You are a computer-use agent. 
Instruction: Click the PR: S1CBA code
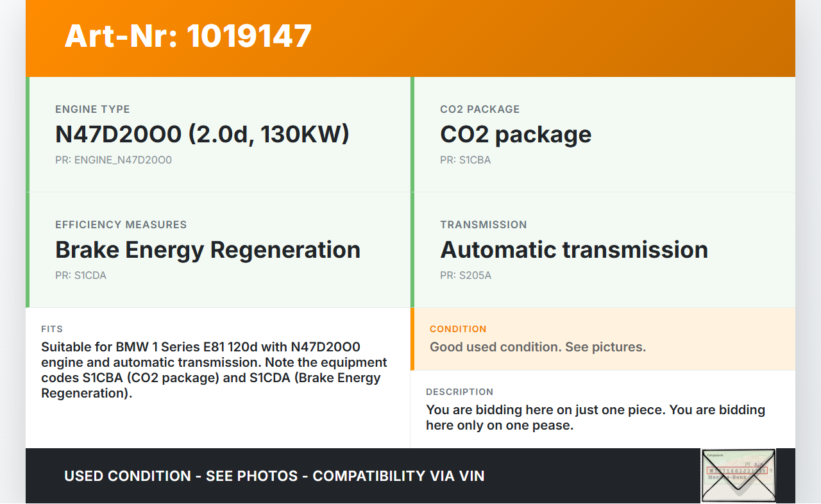click(x=465, y=160)
